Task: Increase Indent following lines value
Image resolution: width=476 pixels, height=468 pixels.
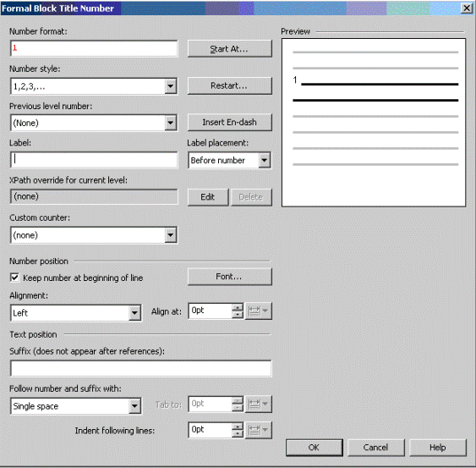Action: (238, 427)
